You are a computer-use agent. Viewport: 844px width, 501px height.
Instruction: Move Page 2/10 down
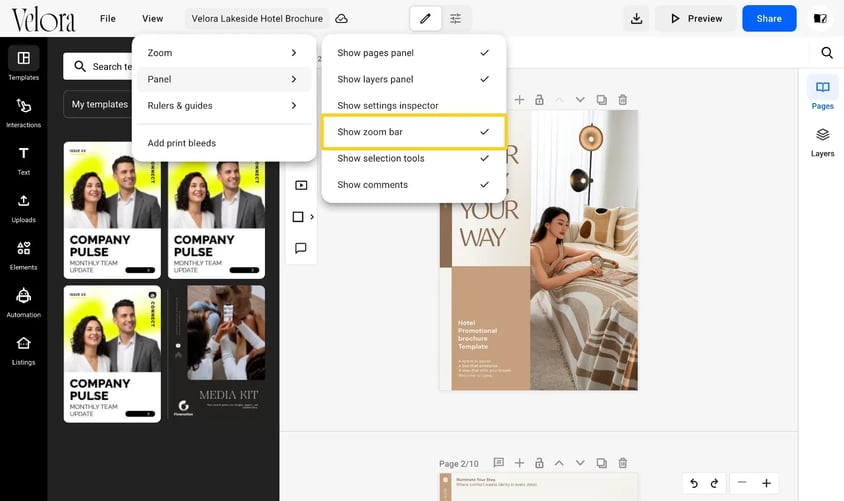pos(580,463)
